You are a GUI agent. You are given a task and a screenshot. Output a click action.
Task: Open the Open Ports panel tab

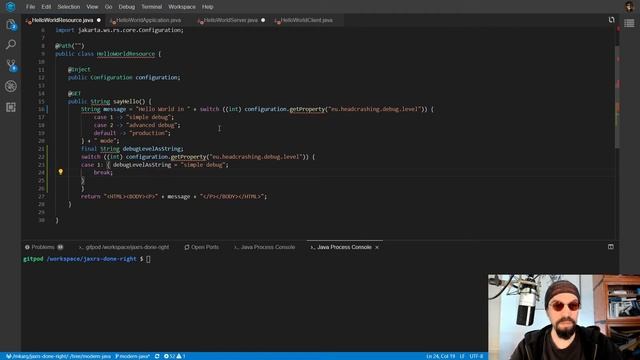[x=202, y=247]
